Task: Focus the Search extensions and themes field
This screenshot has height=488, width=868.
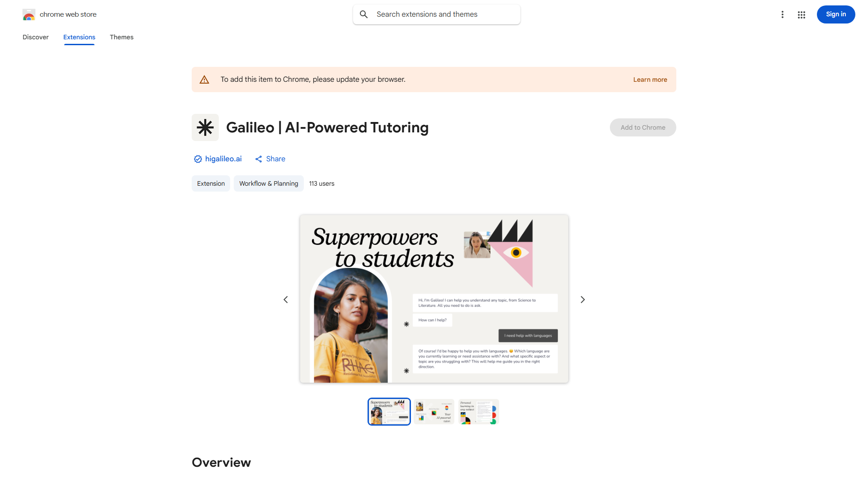Action: [x=437, y=14]
